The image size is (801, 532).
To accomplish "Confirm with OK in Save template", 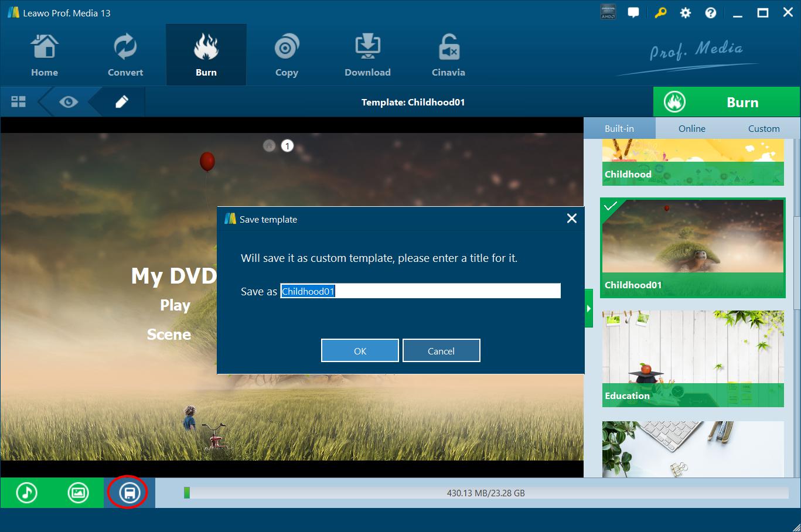I will [x=360, y=350].
